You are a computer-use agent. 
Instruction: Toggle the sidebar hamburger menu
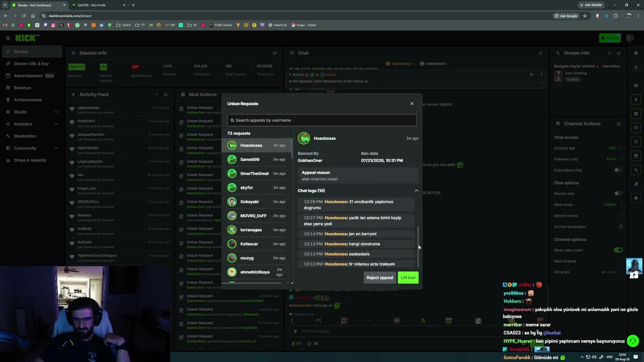coord(8,38)
